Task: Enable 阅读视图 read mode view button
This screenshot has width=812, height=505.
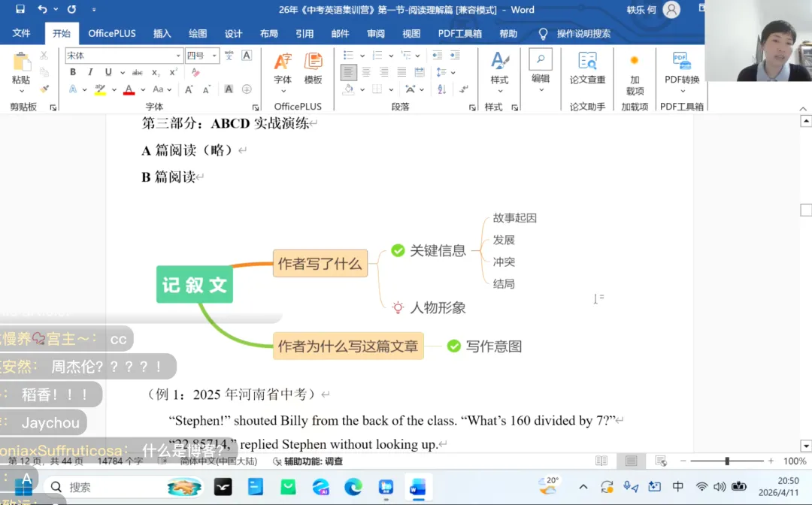Action: [x=602, y=460]
